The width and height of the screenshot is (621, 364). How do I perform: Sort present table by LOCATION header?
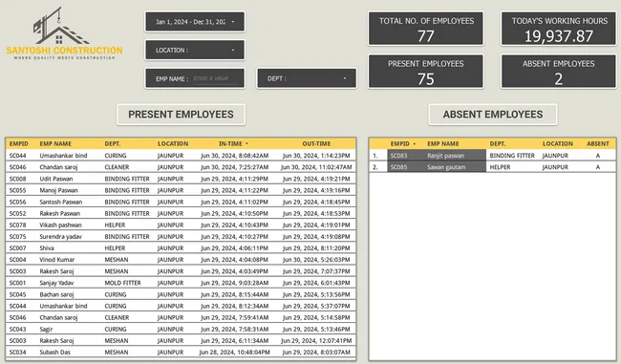tap(173, 143)
